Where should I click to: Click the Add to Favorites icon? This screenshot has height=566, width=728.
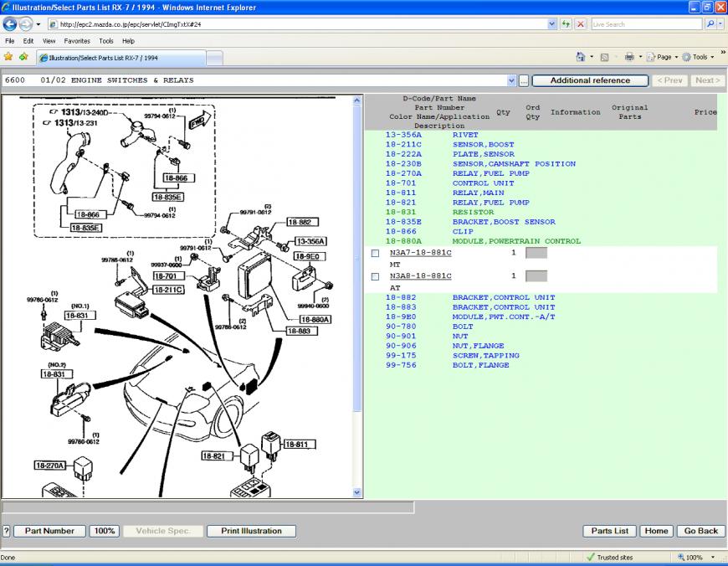pos(23,57)
